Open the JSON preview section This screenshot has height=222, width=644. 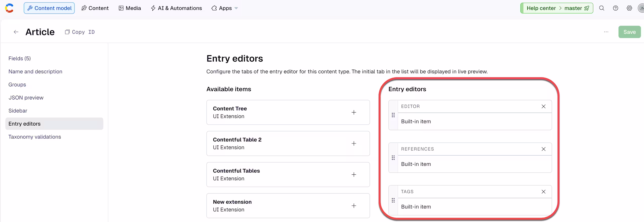[26, 98]
